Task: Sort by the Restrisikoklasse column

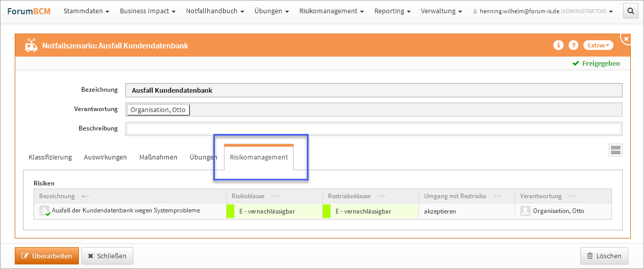Action: (x=371, y=196)
